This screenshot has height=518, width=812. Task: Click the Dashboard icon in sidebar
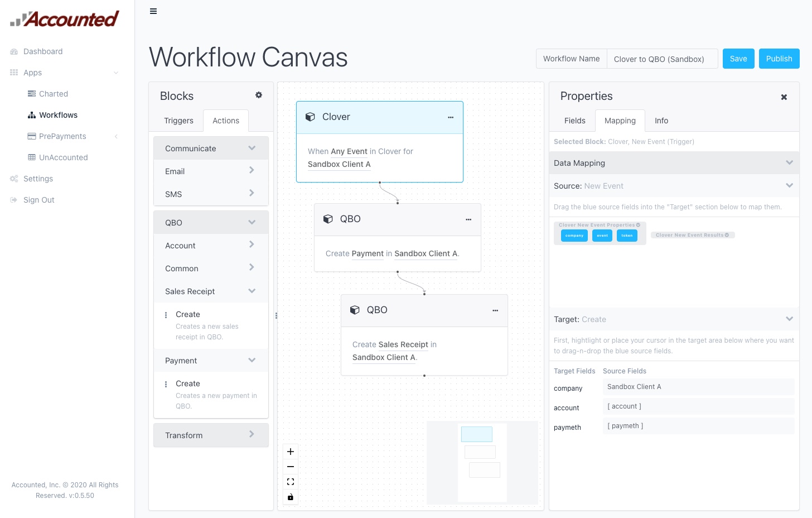point(14,51)
